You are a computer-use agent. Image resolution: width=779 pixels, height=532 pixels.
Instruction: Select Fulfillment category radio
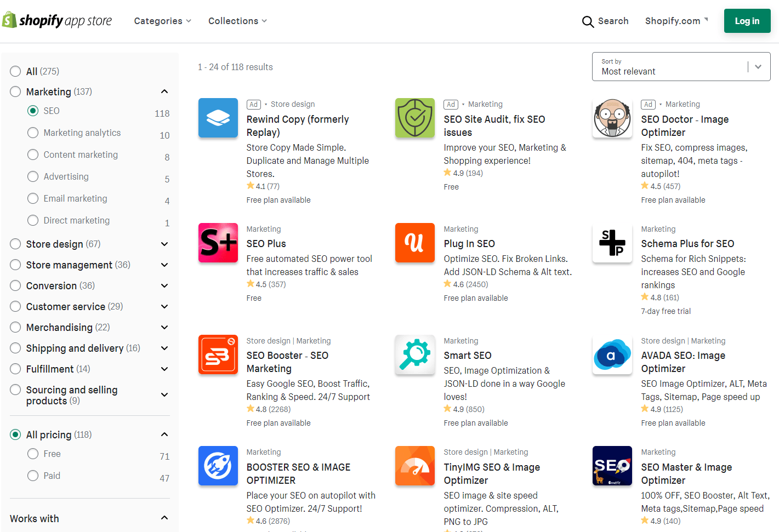[15, 369]
